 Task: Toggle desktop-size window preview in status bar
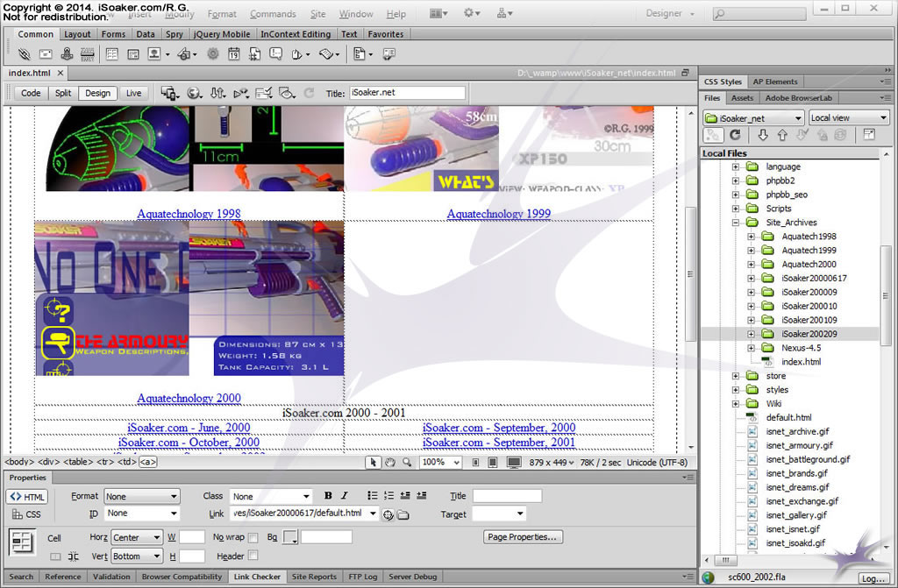[x=514, y=462]
